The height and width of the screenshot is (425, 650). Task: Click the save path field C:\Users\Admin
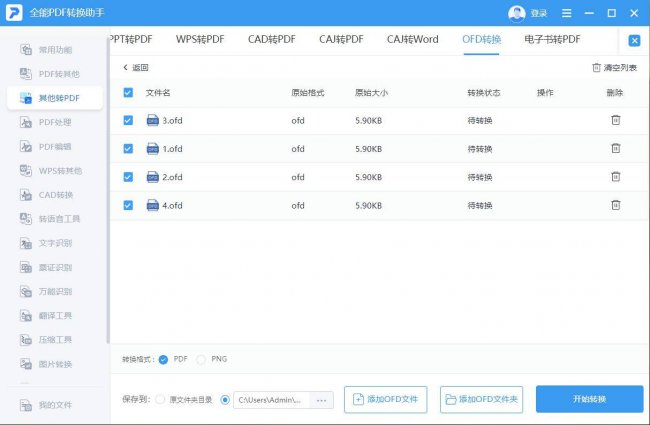pos(272,400)
